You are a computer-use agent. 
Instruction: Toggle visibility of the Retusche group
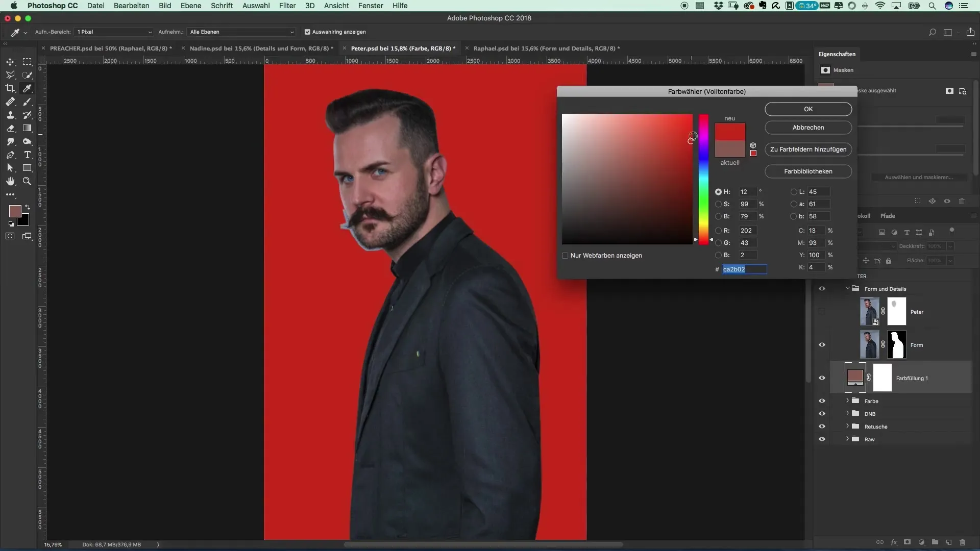(822, 427)
